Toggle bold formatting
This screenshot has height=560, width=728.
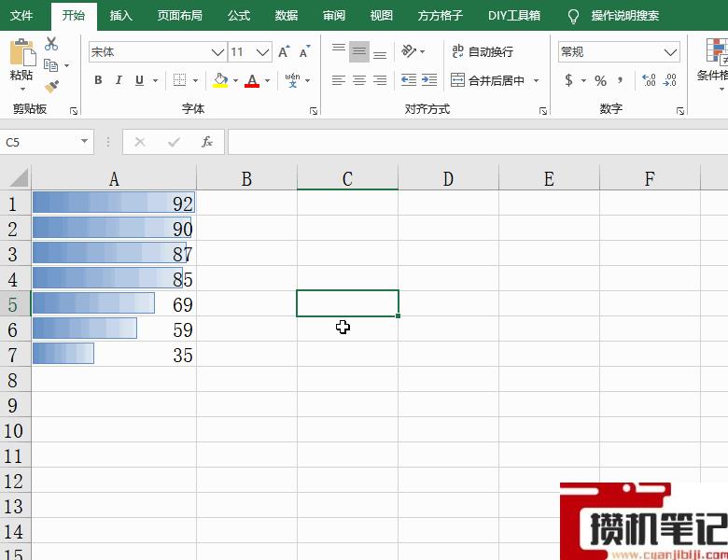click(98, 80)
